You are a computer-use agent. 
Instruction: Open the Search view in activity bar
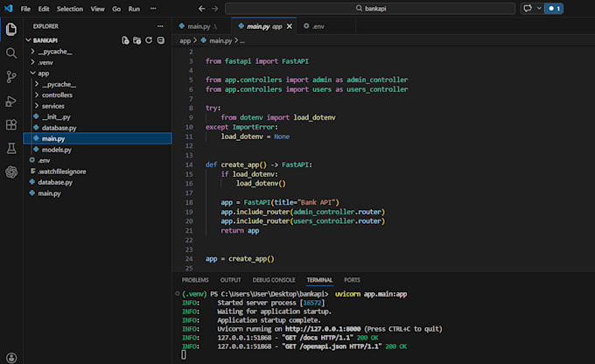11,53
